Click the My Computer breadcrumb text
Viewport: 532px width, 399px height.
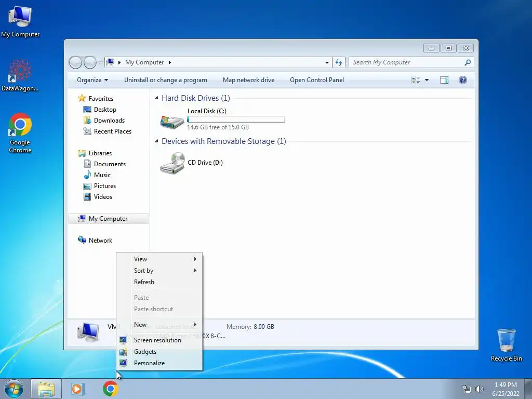[x=144, y=62]
